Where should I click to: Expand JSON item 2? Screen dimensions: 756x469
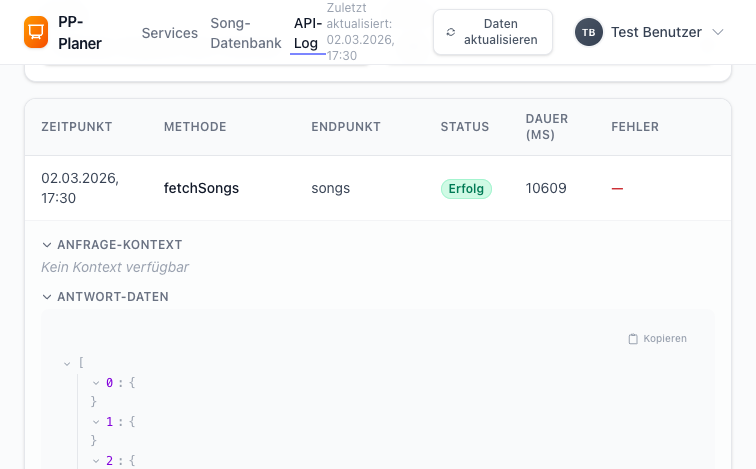(96, 460)
